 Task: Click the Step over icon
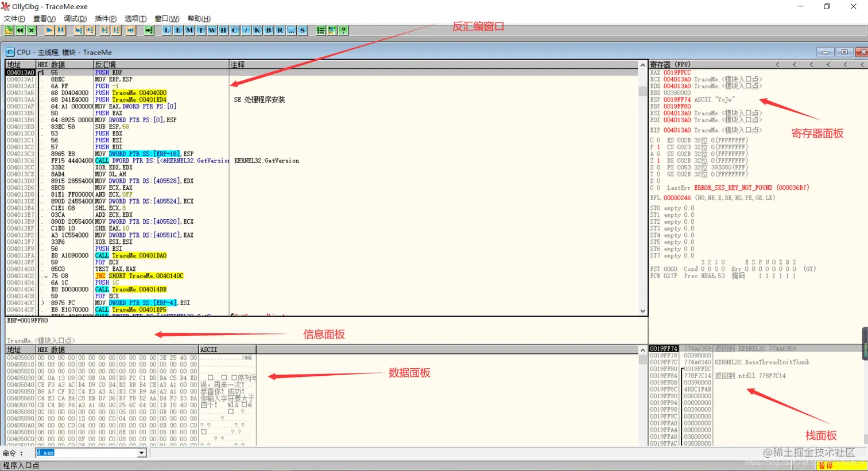90,30
